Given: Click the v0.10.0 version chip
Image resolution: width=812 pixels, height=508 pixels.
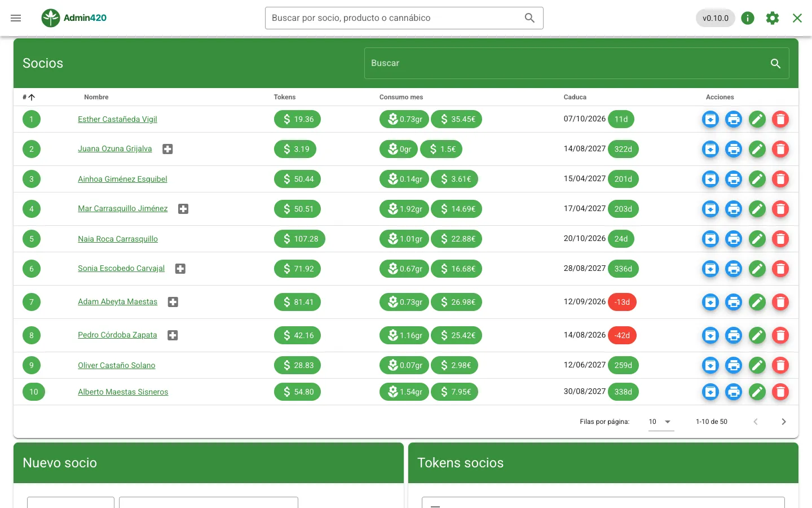Looking at the screenshot, I should tap(716, 18).
